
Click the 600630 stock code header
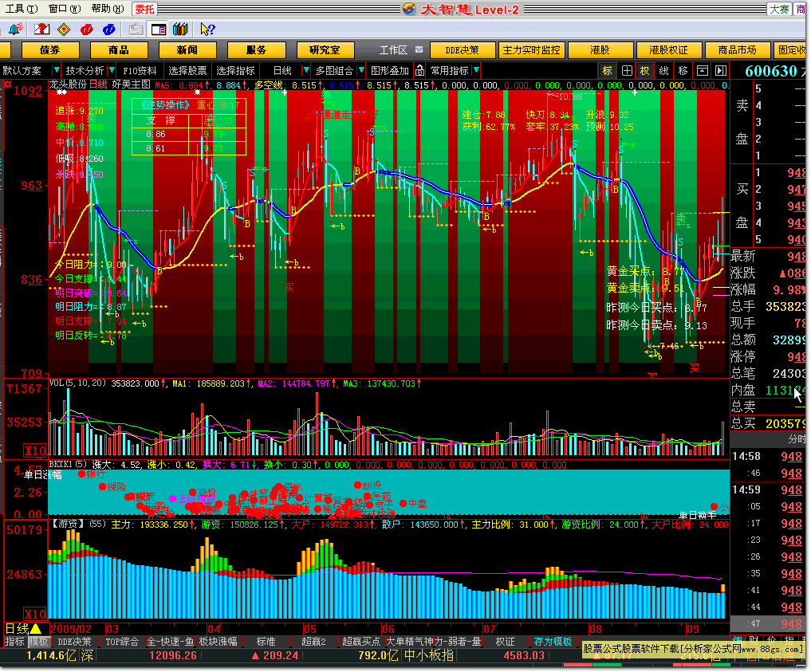coord(770,71)
